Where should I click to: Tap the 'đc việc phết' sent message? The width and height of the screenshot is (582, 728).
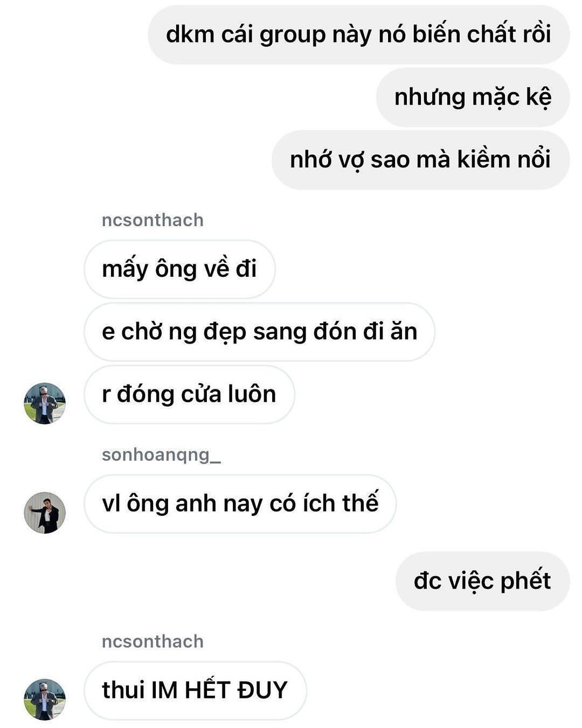pyautogui.click(x=482, y=581)
